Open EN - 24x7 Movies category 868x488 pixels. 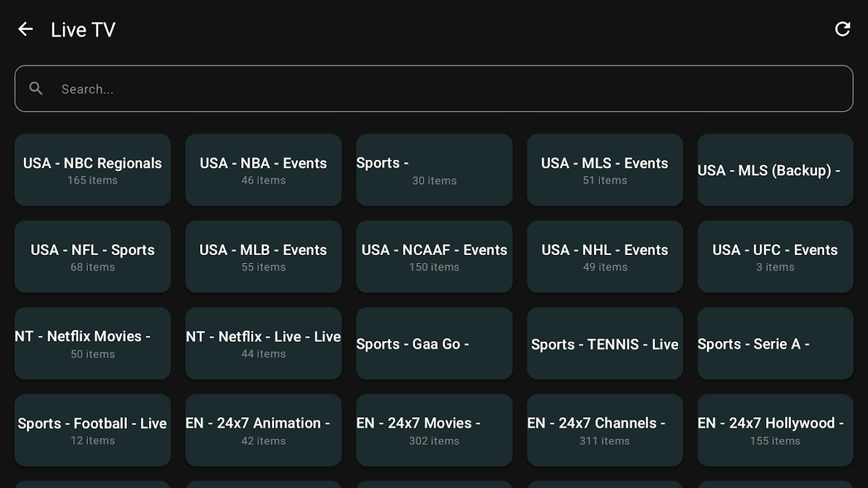435,430
